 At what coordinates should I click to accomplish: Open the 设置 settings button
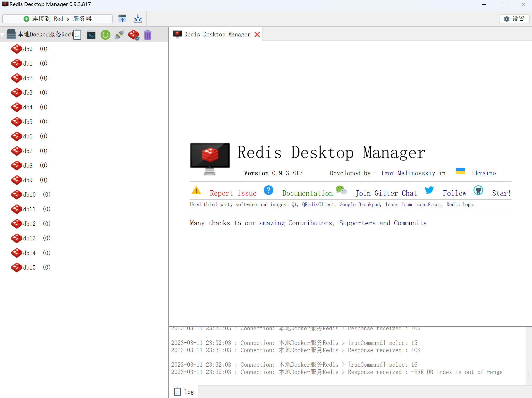[x=514, y=19]
